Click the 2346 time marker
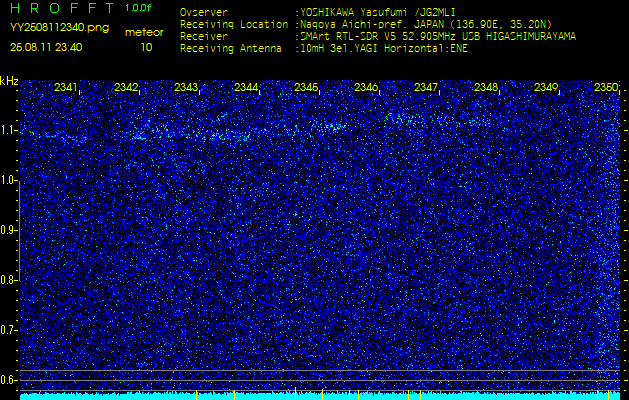Screen dimensions: 629x400 [x=366, y=87]
